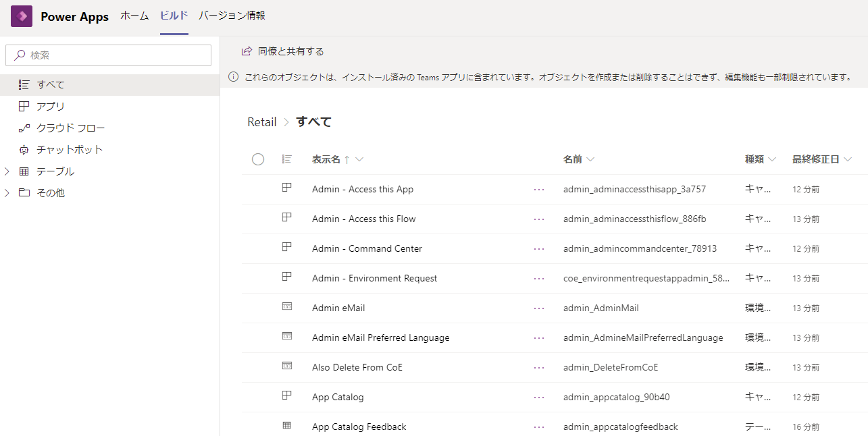Expand the その他 tree node

tap(7, 193)
